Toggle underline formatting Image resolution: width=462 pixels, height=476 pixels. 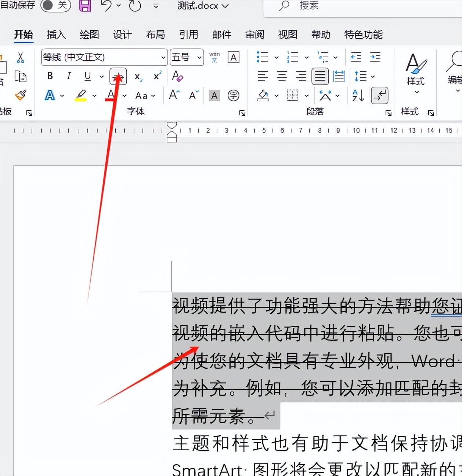88,76
